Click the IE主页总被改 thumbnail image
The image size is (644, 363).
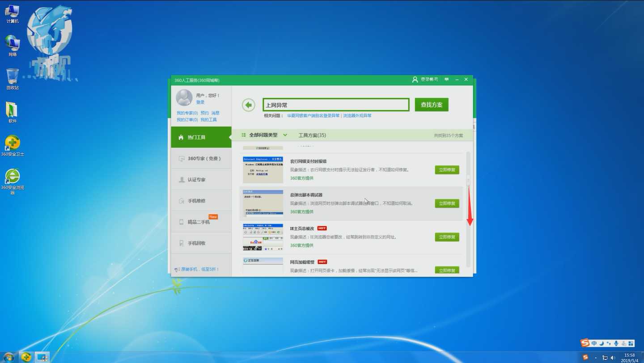click(263, 237)
